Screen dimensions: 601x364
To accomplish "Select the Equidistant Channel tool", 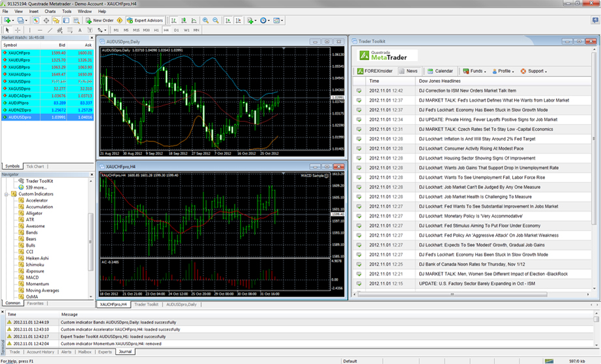I will [x=60, y=30].
